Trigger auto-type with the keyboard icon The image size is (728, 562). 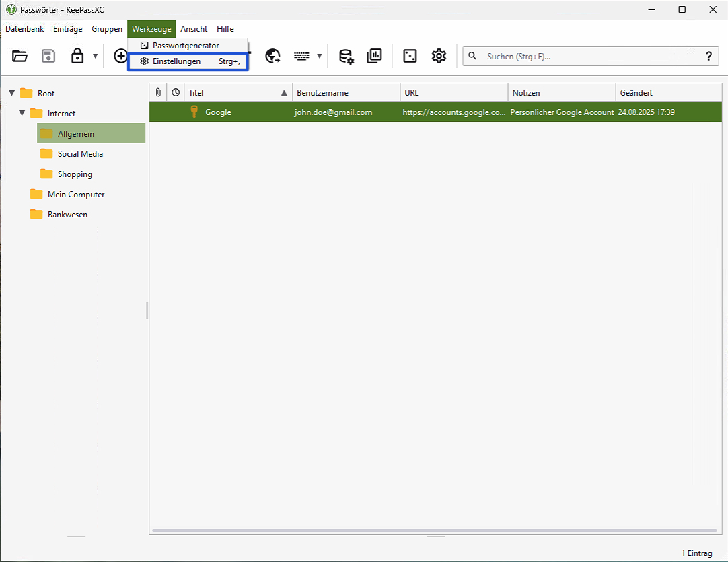[x=301, y=57]
